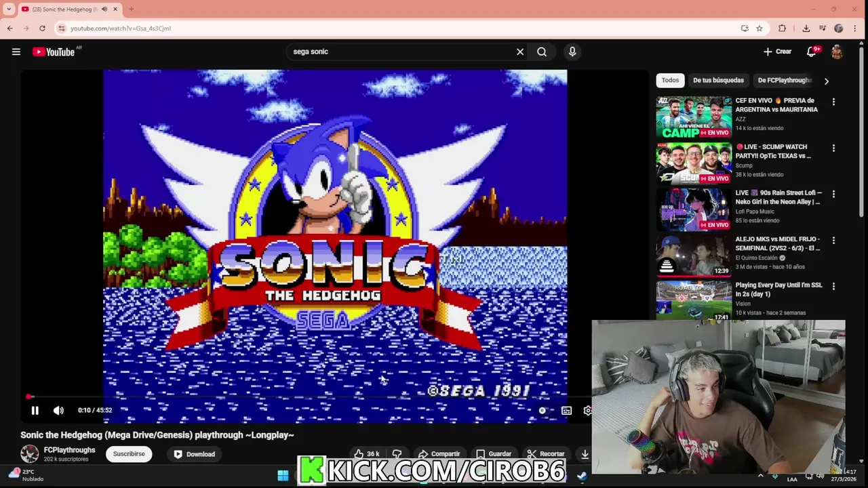Click the download arrow next to Recortar

(x=585, y=454)
